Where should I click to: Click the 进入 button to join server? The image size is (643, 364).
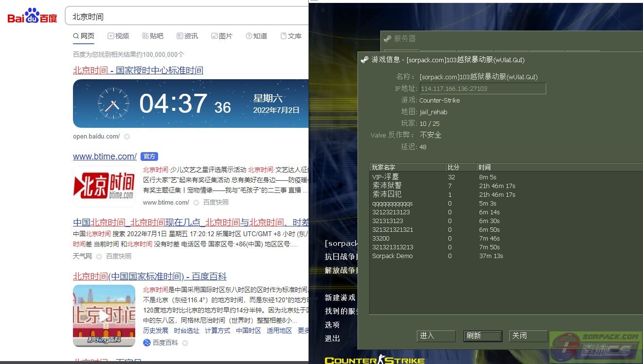pos(436,336)
